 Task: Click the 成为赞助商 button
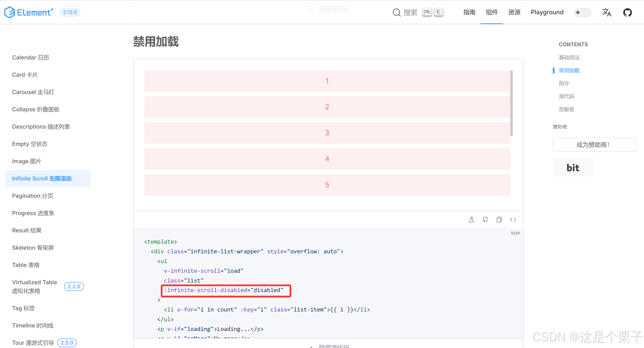pos(594,145)
